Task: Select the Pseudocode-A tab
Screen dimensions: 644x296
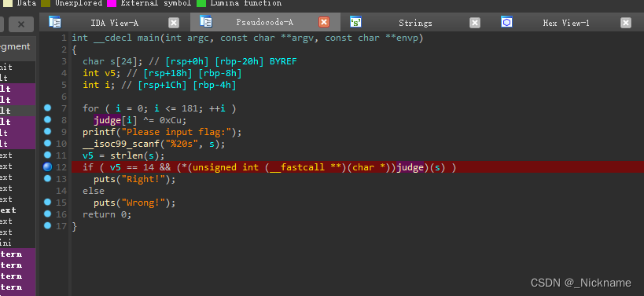Action: pyautogui.click(x=265, y=23)
